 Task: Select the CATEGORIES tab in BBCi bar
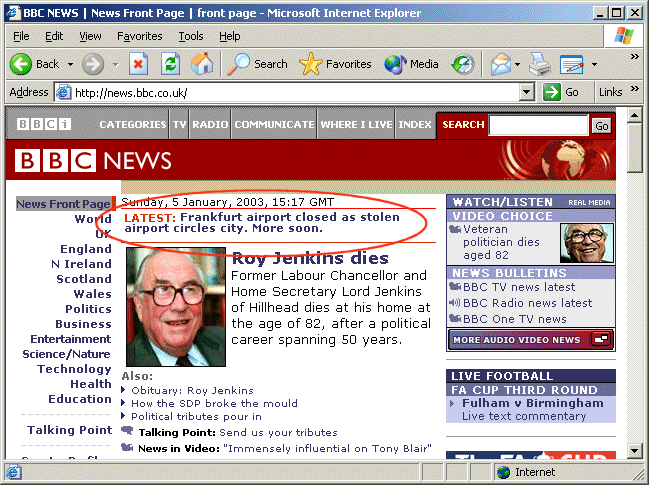click(x=132, y=124)
